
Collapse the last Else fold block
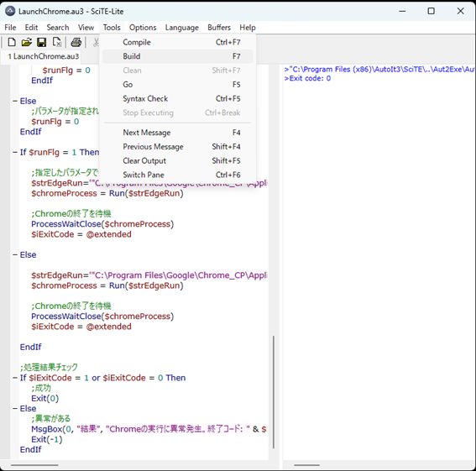pyautogui.click(x=15, y=409)
